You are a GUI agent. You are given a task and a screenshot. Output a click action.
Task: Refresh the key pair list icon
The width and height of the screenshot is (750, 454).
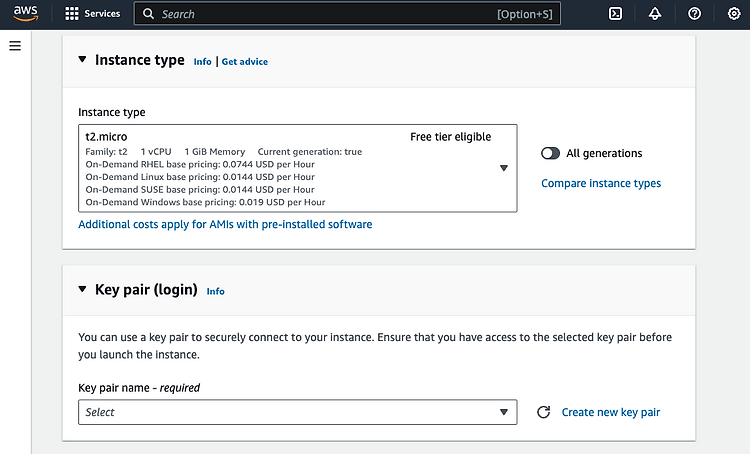(x=543, y=412)
